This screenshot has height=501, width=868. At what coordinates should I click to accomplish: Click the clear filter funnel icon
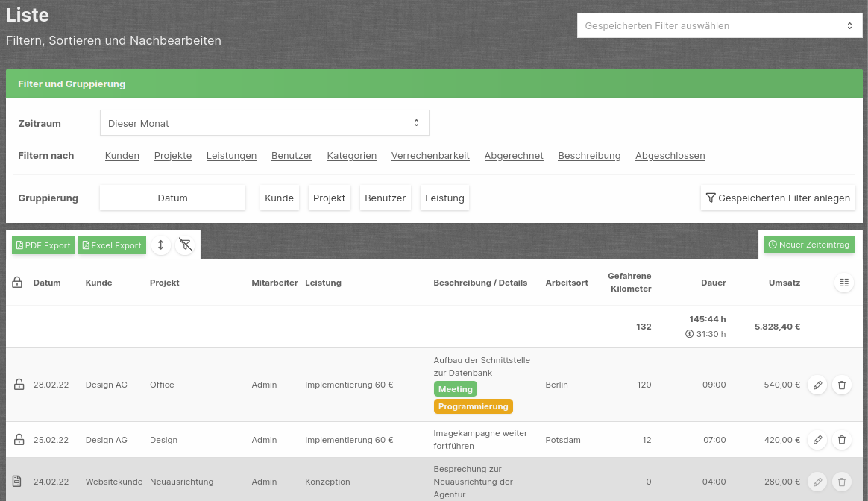(x=185, y=245)
